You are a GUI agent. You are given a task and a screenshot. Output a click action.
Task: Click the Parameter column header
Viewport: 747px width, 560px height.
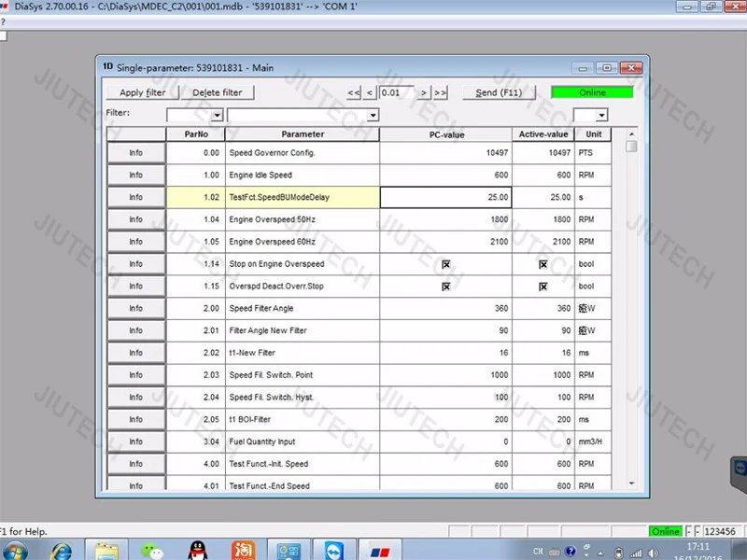pos(303,134)
